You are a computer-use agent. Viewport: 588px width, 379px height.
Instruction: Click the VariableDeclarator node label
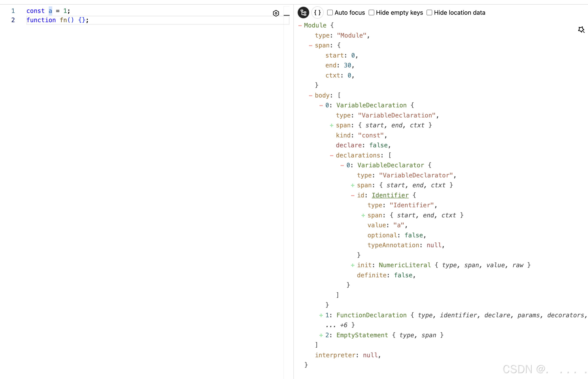click(x=391, y=165)
